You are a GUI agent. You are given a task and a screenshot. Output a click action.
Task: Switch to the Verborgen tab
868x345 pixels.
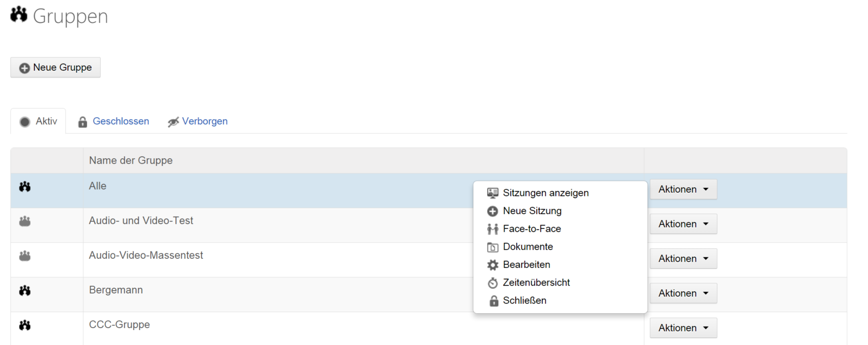(197, 121)
